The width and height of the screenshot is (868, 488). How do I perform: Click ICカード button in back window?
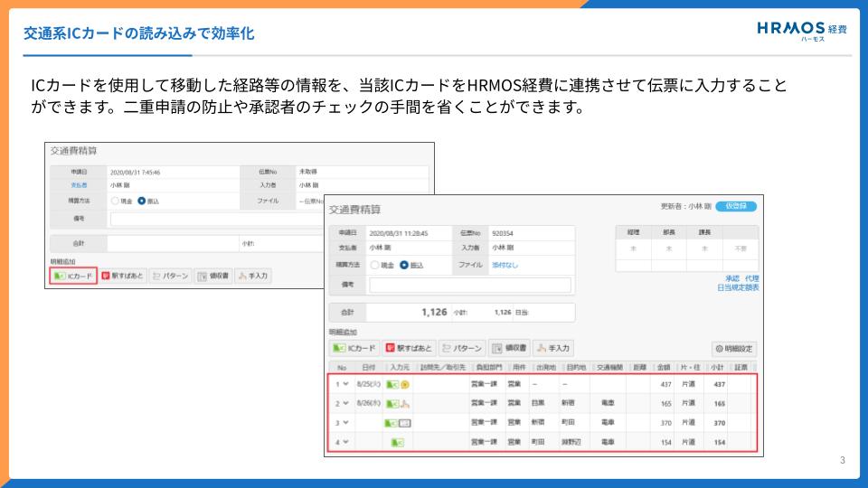tap(73, 276)
